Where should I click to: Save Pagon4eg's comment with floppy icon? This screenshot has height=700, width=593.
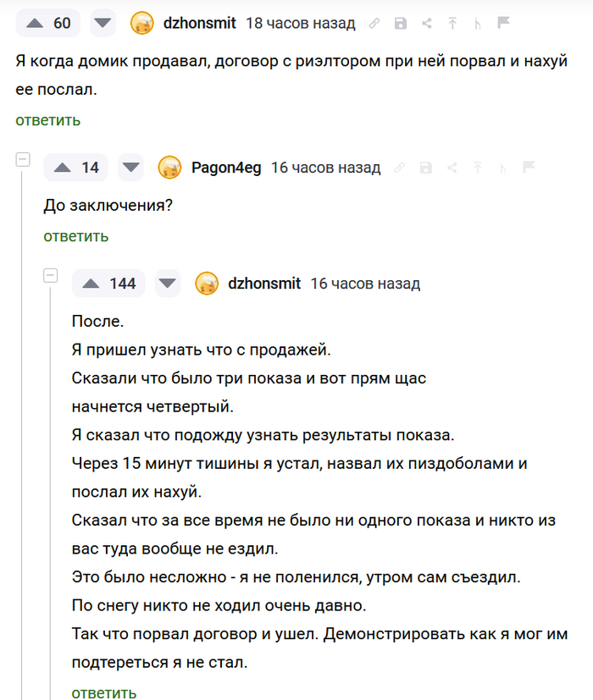pyautogui.click(x=424, y=168)
